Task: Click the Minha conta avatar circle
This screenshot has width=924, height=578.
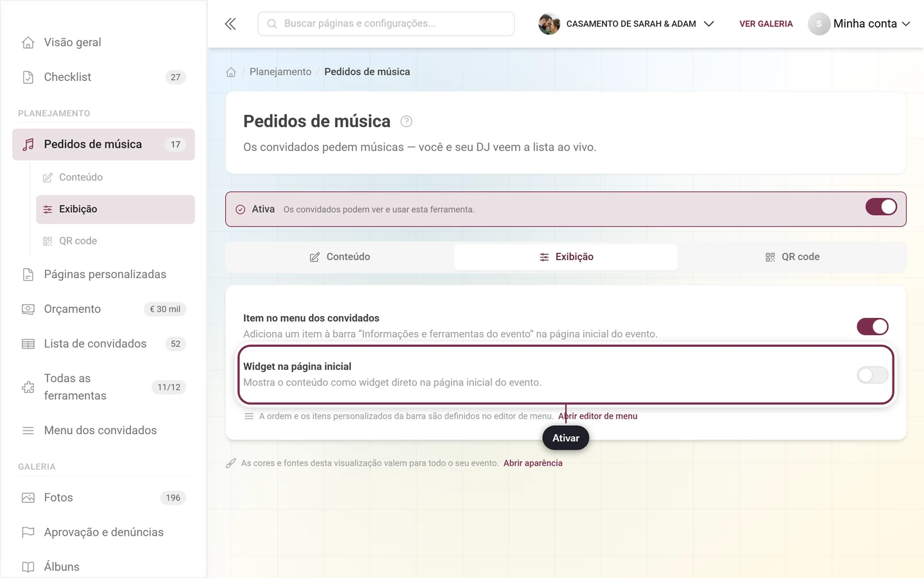Action: pyautogui.click(x=819, y=24)
